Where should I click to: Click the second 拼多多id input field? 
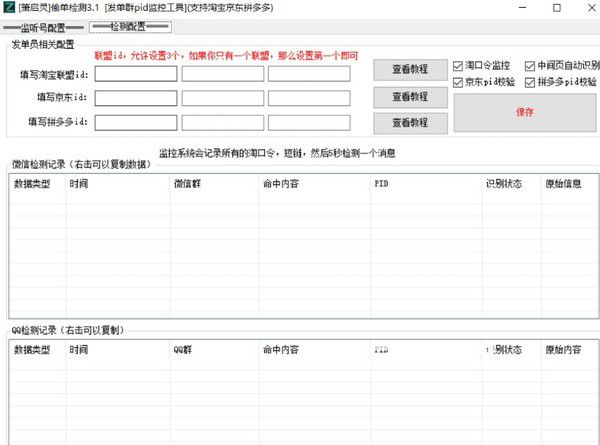(223, 123)
